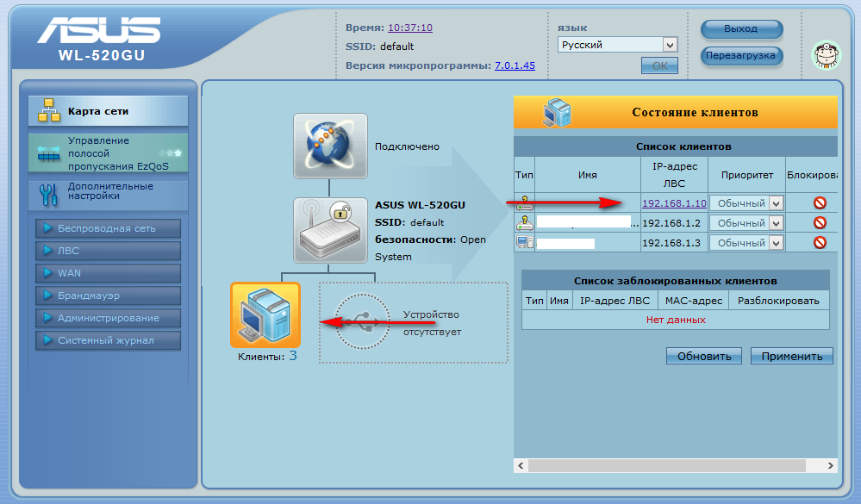The image size is (861, 504).
Task: Open priority dropdown for 192.168.1.2
Action: click(x=746, y=223)
